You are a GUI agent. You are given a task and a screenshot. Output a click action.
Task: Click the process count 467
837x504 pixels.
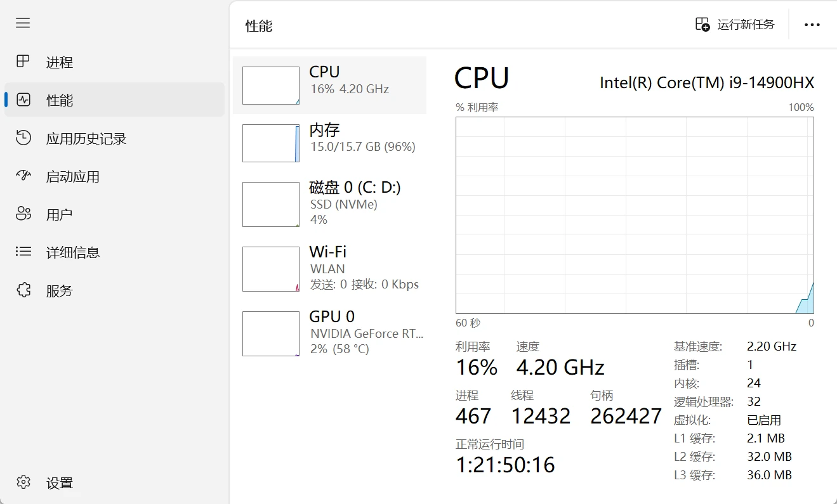pyautogui.click(x=473, y=416)
